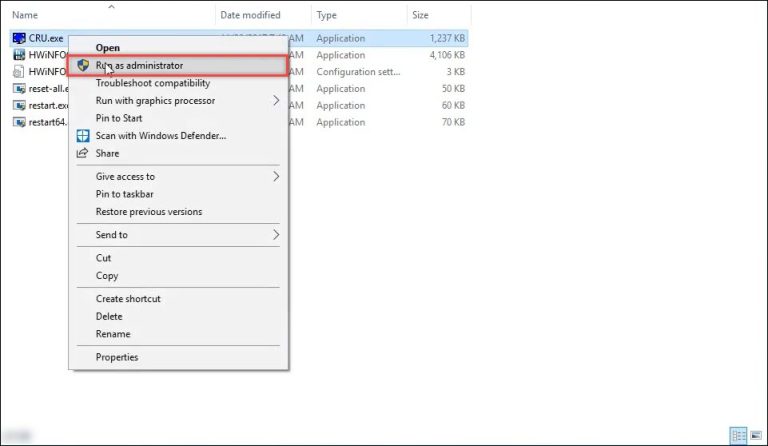
Task: Click the Type column header
Action: (327, 15)
